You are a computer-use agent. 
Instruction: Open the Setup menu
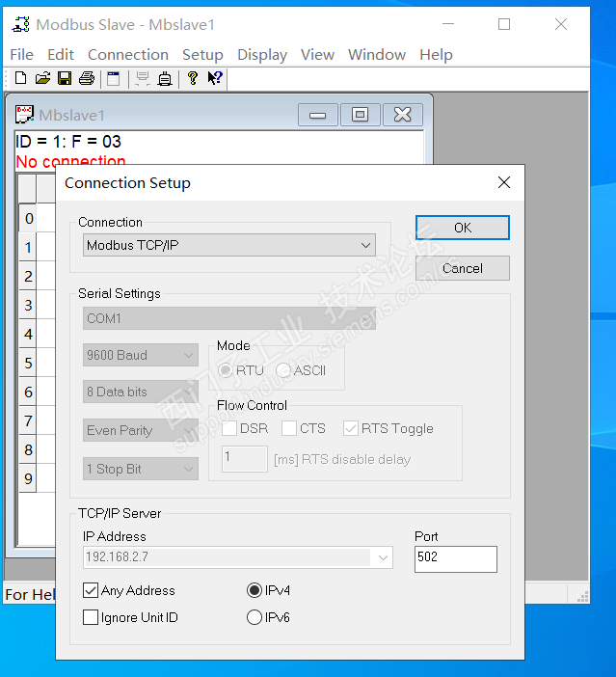[x=202, y=54]
